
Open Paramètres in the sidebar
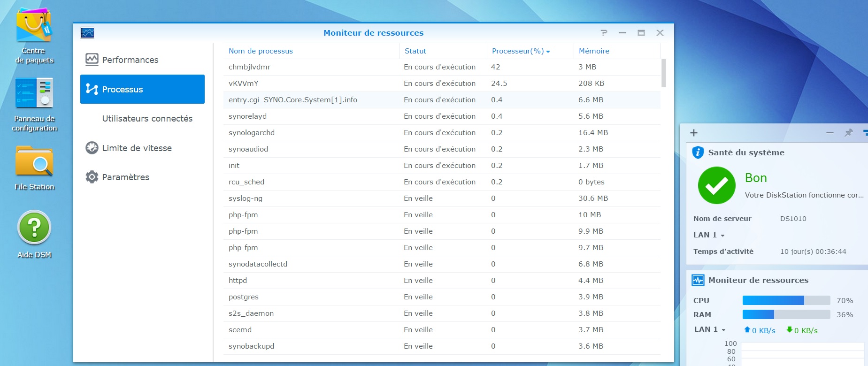125,177
